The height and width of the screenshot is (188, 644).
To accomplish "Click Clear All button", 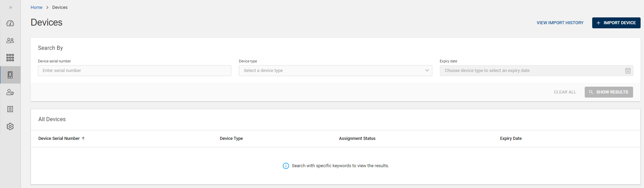I will click(x=565, y=92).
